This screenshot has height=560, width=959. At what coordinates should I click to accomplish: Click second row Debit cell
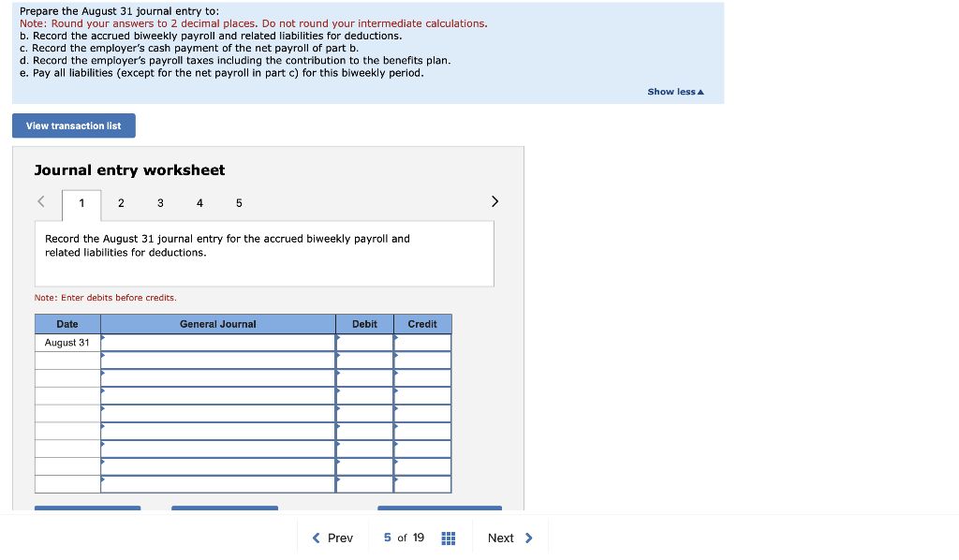tap(364, 361)
